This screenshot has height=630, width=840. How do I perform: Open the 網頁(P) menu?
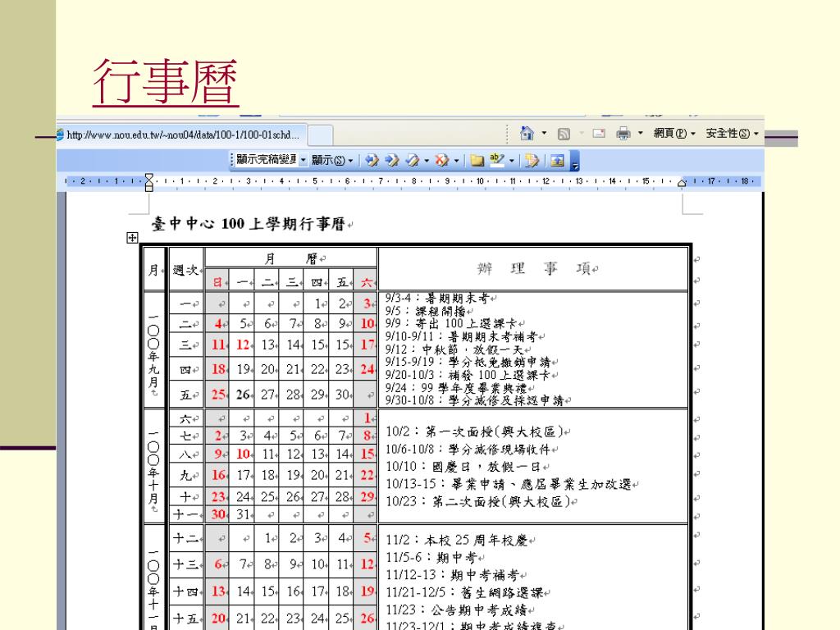tap(674, 133)
